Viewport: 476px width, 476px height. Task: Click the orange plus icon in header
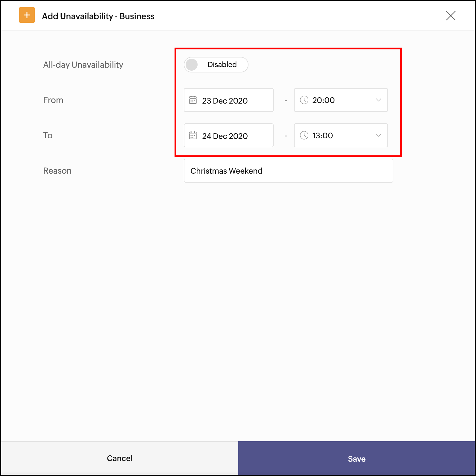coord(27,15)
